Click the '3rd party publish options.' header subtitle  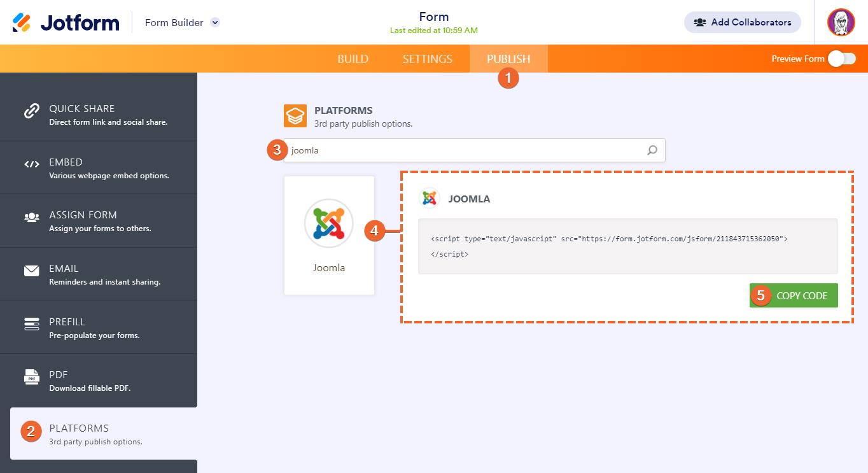click(x=363, y=124)
